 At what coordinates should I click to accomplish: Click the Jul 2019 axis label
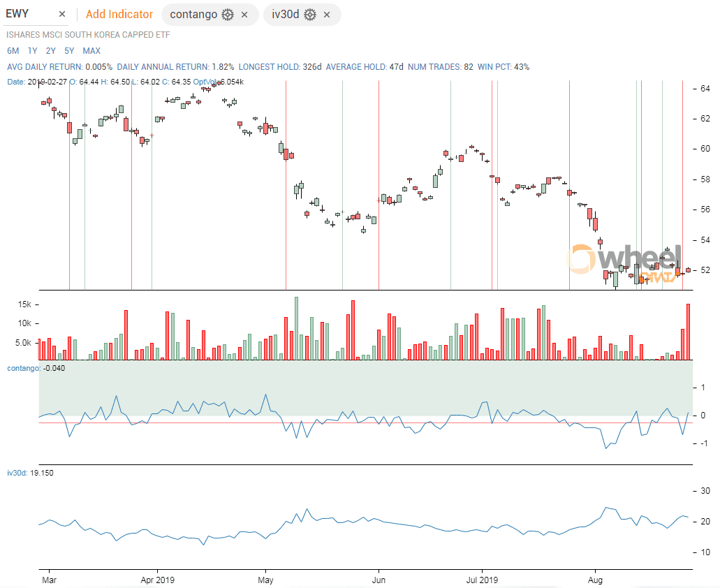pyautogui.click(x=482, y=580)
